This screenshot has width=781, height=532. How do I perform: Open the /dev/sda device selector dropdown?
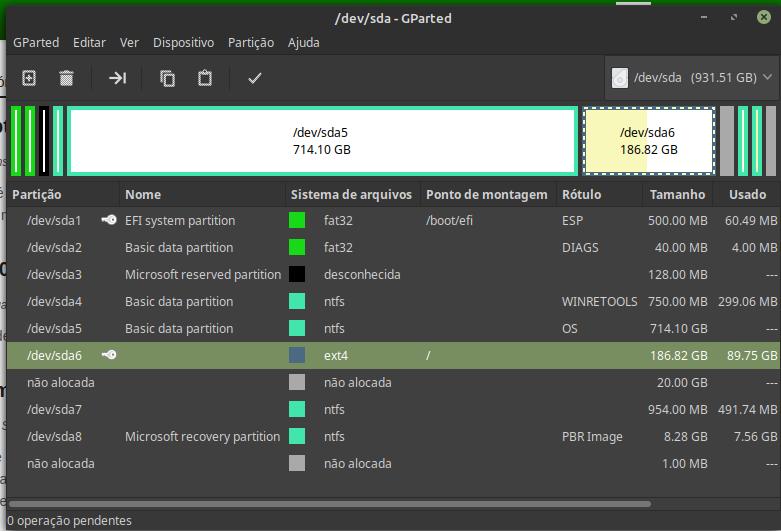691,78
